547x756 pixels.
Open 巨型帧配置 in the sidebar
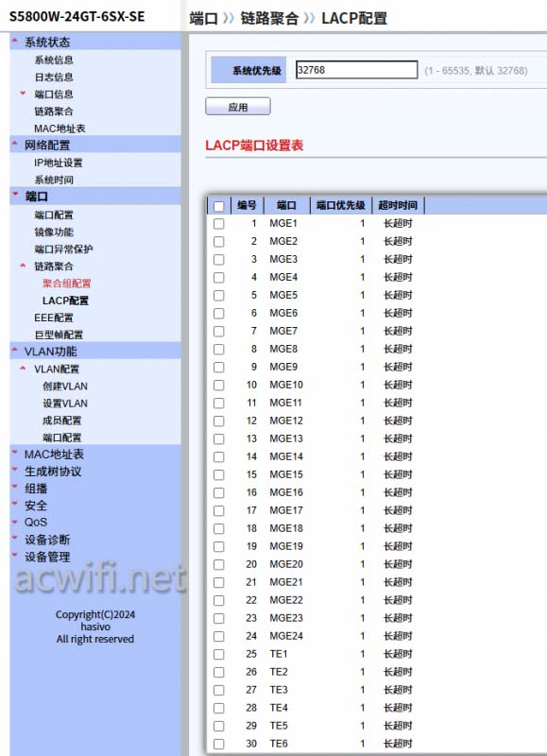click(x=59, y=335)
